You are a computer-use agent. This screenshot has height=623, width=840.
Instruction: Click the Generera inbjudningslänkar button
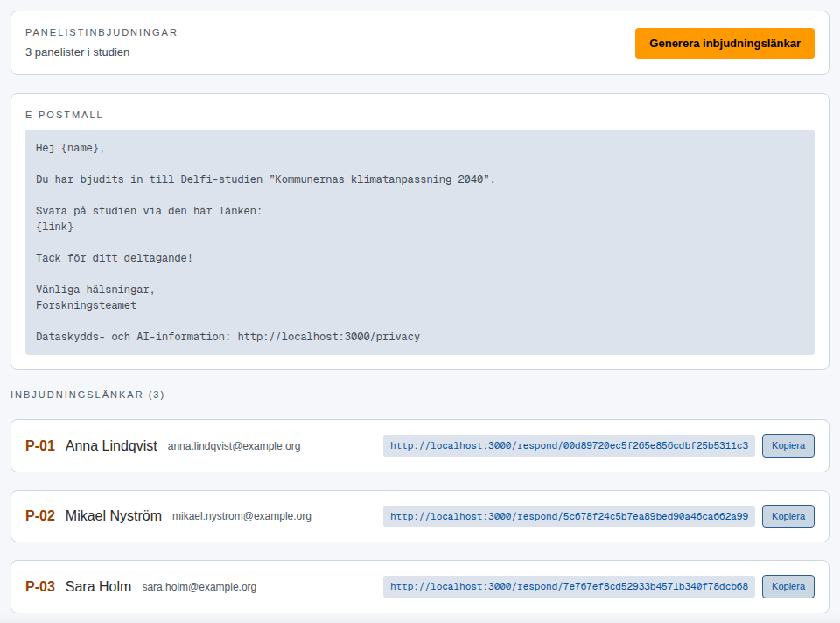tap(724, 44)
